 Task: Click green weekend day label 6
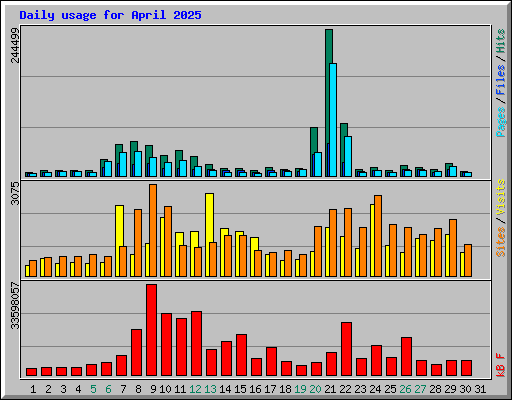(x=108, y=389)
